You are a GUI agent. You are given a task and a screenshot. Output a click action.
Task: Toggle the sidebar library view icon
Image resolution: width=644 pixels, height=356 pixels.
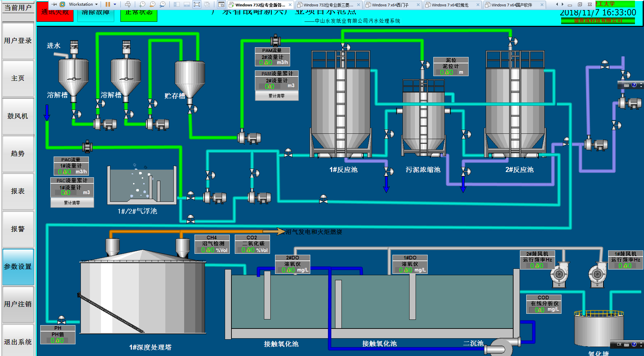click(177, 4)
